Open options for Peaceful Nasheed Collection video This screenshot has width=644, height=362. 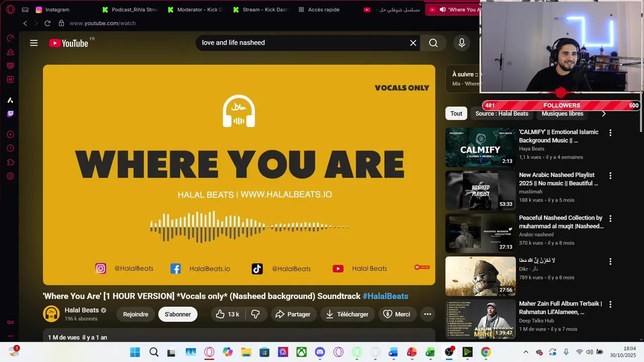(x=610, y=219)
